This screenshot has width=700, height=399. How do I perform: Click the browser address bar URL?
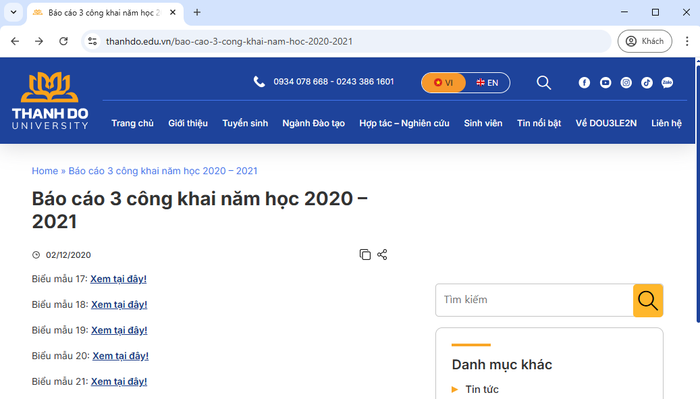(229, 42)
